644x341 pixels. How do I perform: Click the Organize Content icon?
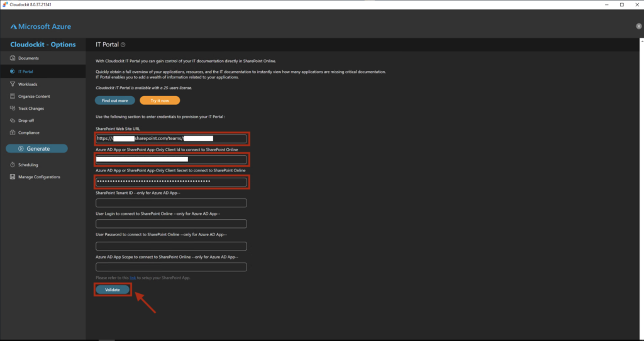click(13, 97)
